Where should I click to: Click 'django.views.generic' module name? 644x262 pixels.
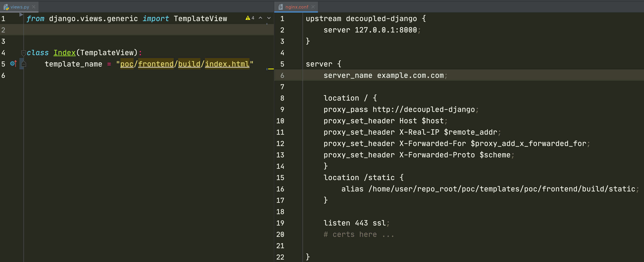pyautogui.click(x=94, y=19)
